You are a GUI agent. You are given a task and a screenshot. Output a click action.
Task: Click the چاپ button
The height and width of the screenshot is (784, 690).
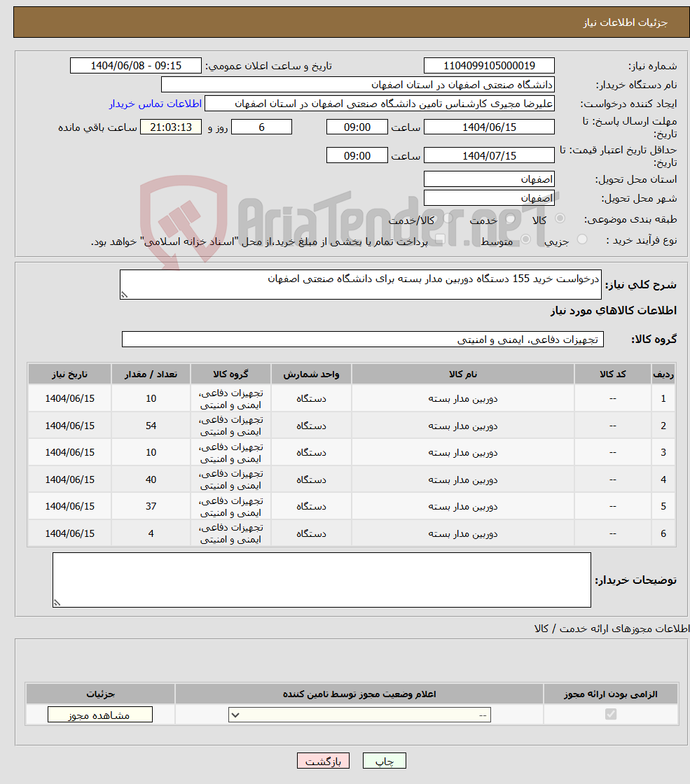click(383, 760)
